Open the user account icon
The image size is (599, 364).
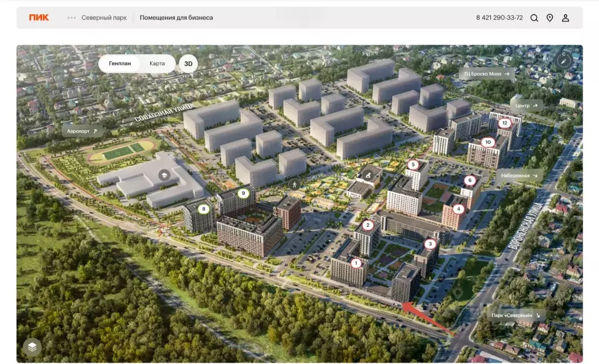566,18
